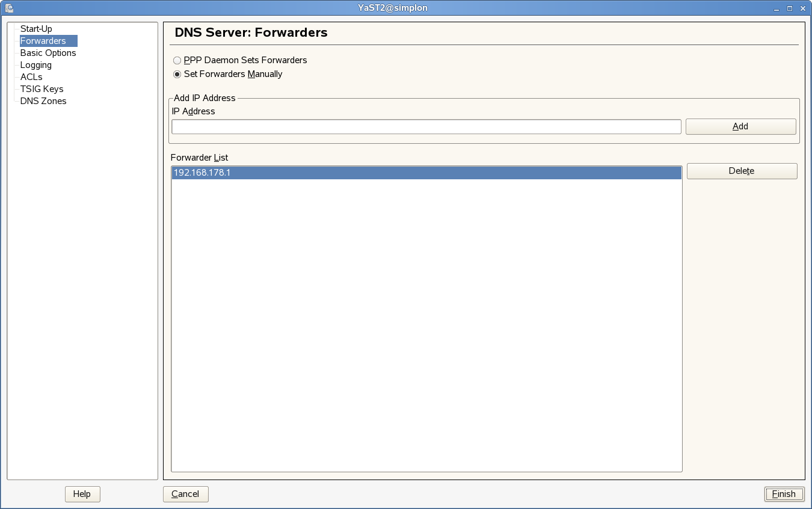This screenshot has width=812, height=509.
Task: Click the IP Address text field
Action: coord(426,126)
